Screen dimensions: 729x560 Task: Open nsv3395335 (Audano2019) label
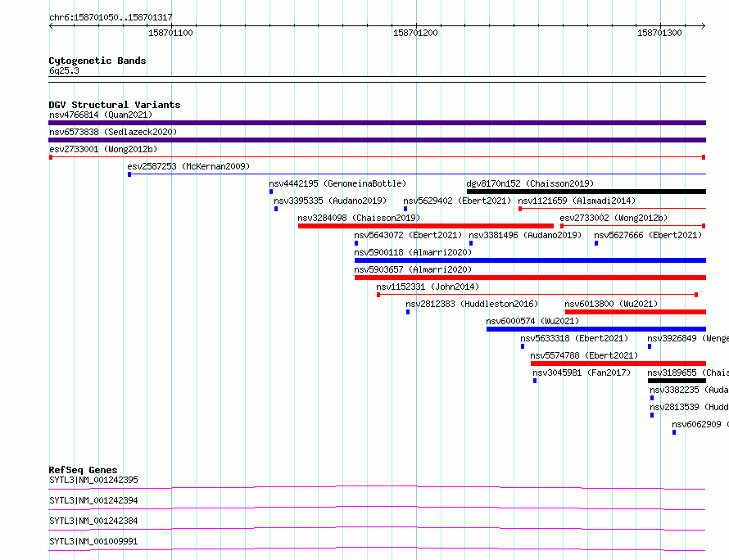click(330, 201)
